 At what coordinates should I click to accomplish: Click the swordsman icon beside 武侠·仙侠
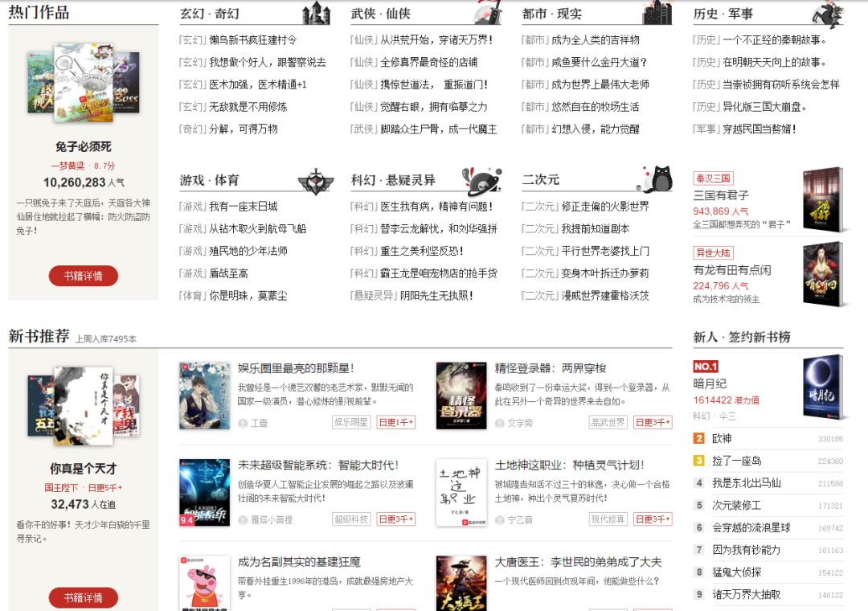click(x=489, y=12)
